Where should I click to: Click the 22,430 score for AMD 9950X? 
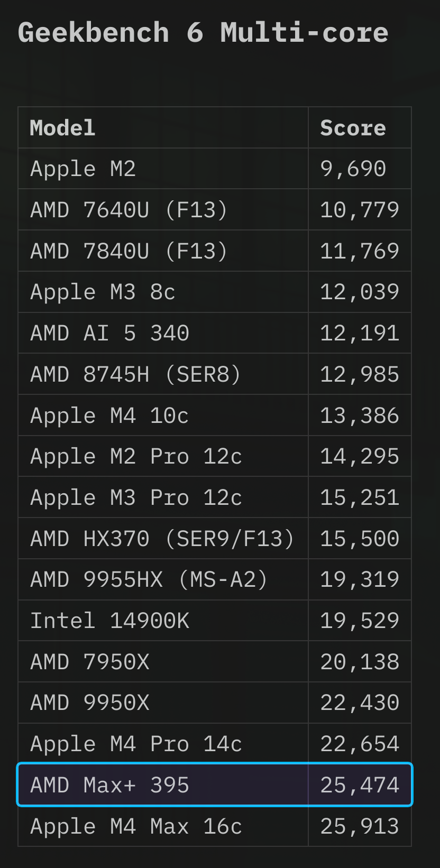[360, 703]
